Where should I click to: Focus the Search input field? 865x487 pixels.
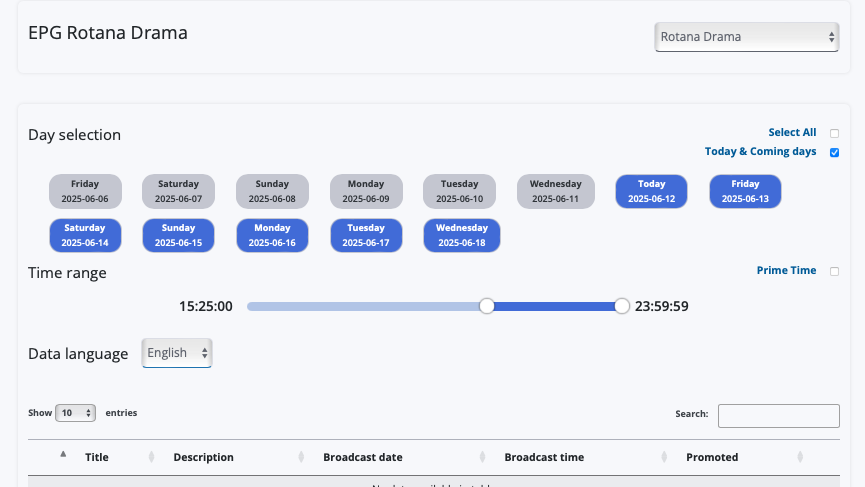coord(778,416)
